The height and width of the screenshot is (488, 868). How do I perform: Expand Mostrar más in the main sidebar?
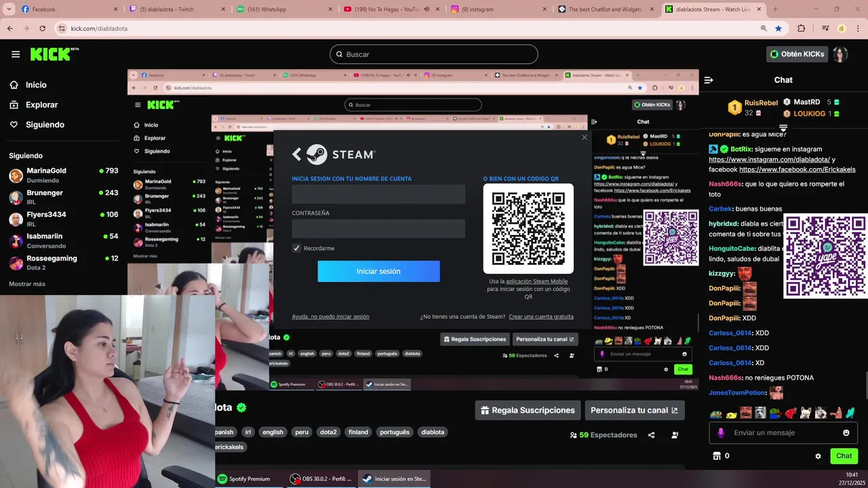(27, 284)
